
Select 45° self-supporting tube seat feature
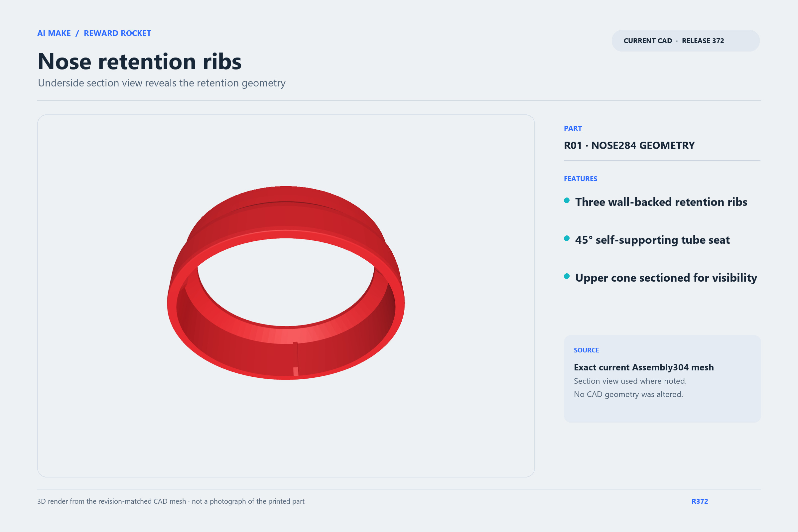click(x=652, y=240)
